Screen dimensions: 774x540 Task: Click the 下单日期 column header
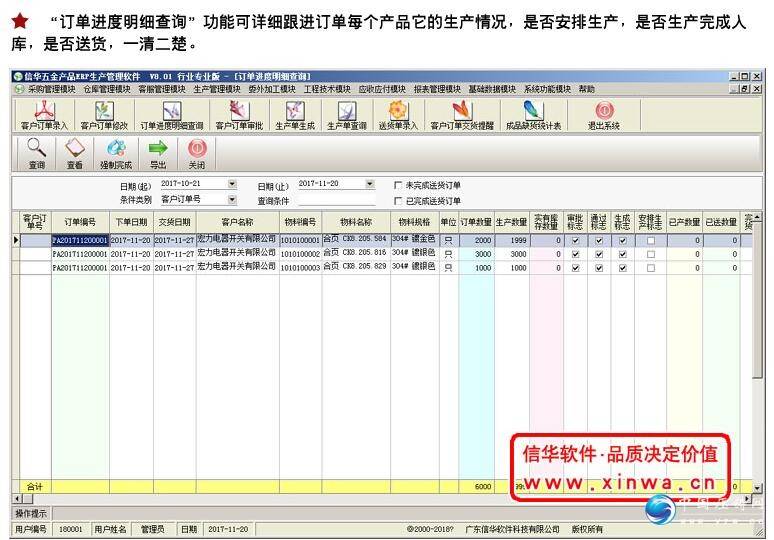(x=131, y=222)
